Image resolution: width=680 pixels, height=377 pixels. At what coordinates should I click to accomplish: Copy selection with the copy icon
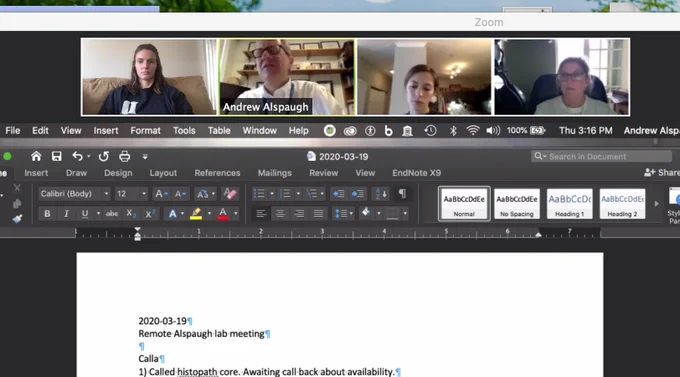pyautogui.click(x=17, y=203)
